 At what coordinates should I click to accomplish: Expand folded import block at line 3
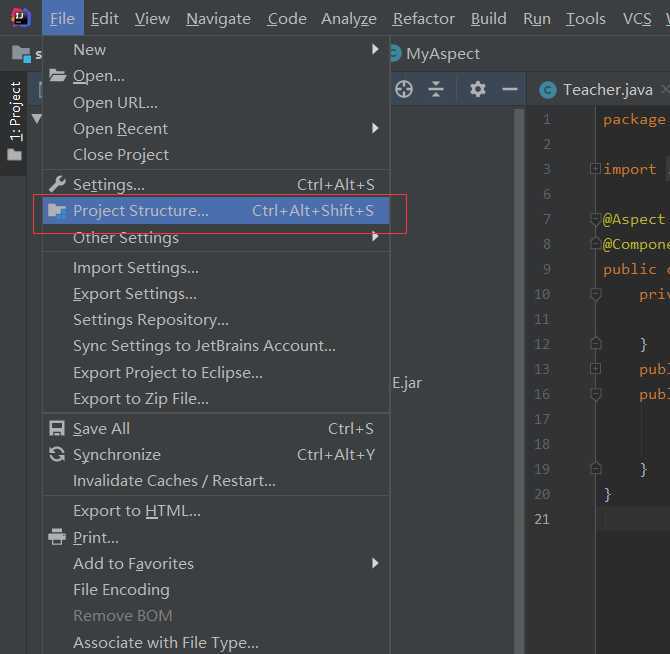(x=595, y=169)
